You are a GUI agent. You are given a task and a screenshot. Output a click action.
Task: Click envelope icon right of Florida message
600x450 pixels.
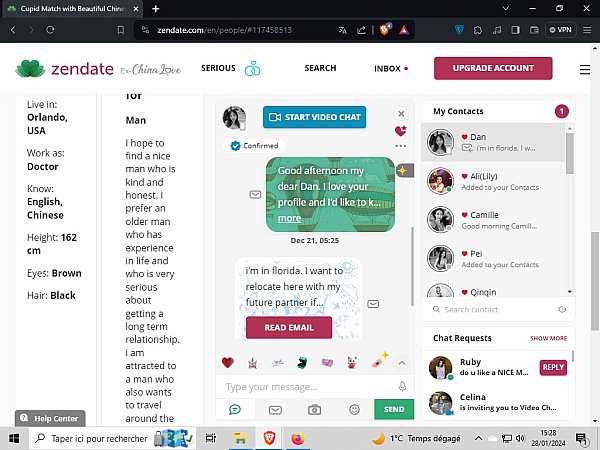point(373,304)
